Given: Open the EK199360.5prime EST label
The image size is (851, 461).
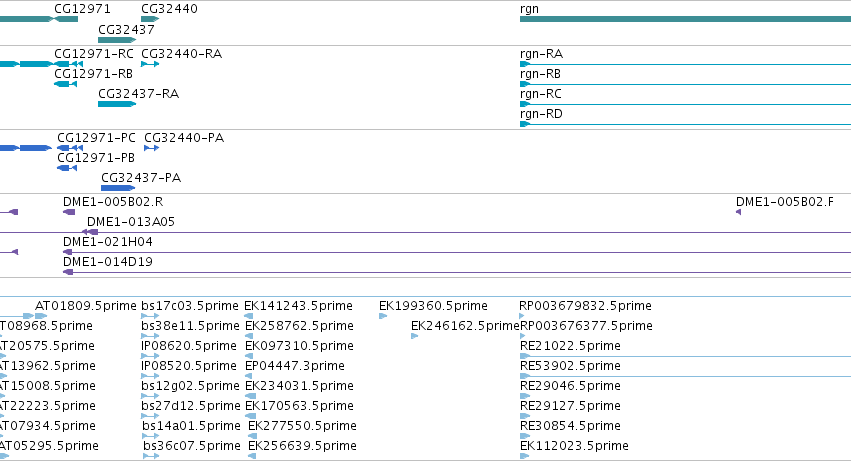Looking at the screenshot, I should 433,306.
